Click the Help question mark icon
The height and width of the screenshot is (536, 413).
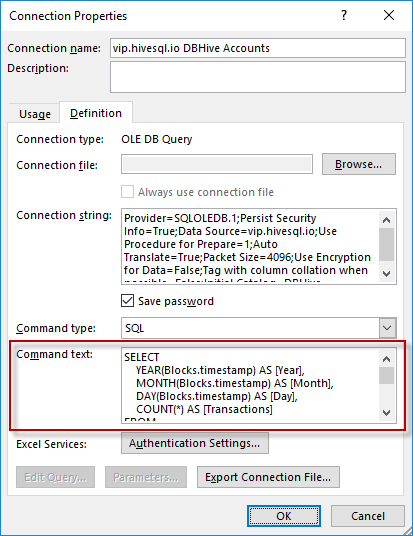(344, 15)
